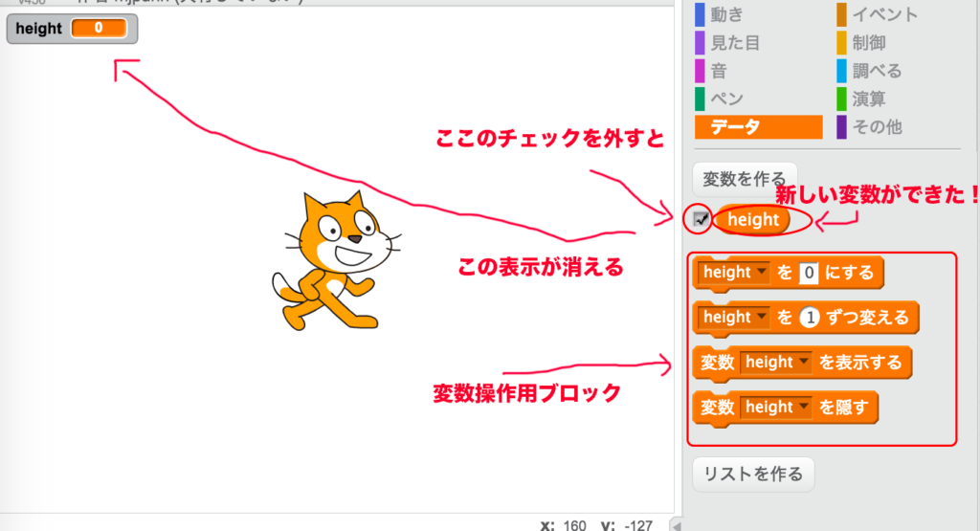Viewport: 980px width, 531px height.
Task: Click the stage collapse arrow at the bottom
Action: (x=677, y=524)
